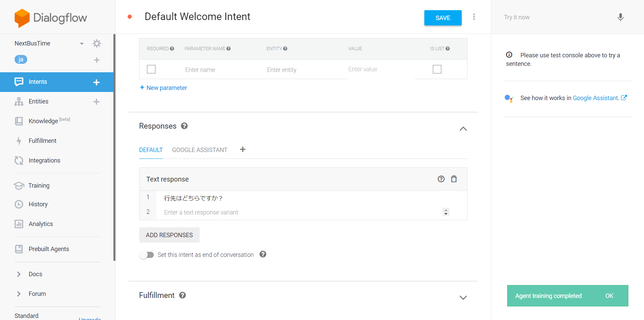Screen dimensions: 644x320
Task: Delete the Text response with trash icon
Action: (x=454, y=179)
